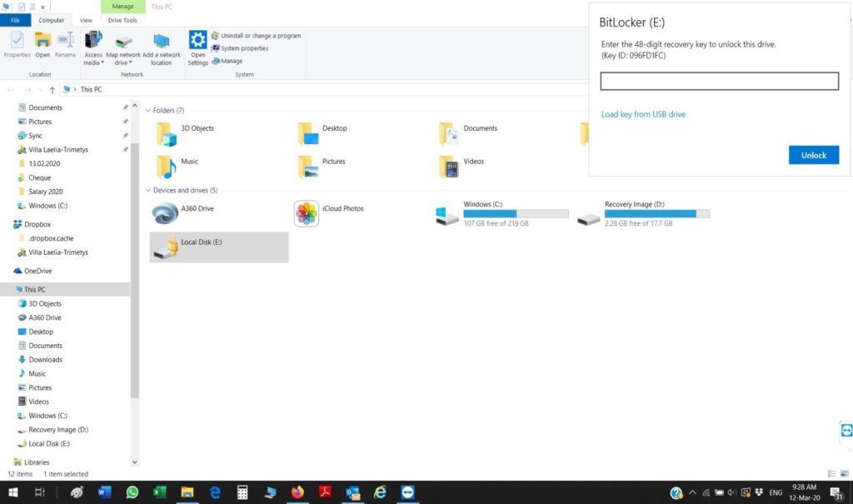
Task: Click the 48-digit recovery key input field
Action: 719,81
